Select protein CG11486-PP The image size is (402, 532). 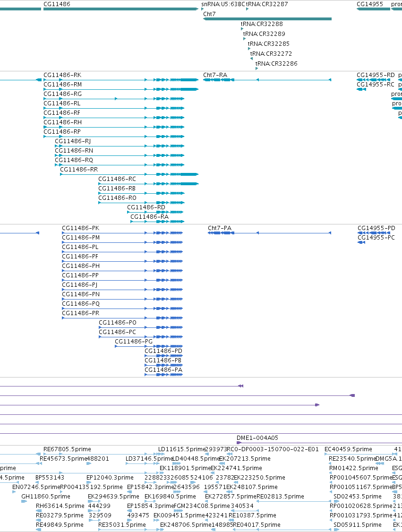point(122,280)
